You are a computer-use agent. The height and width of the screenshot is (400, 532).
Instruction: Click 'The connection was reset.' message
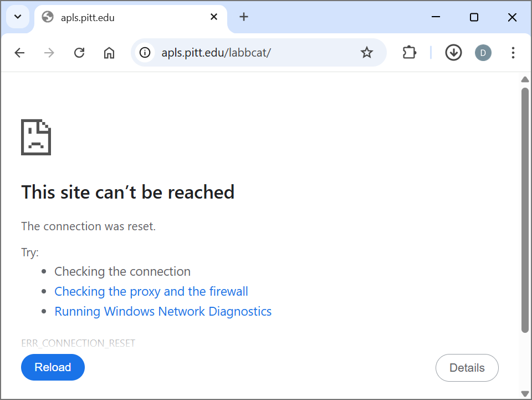88,226
